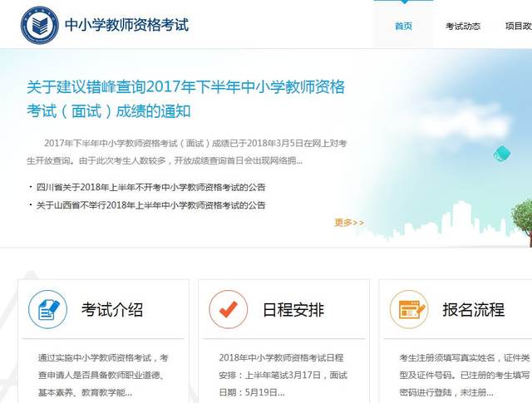Open the 日程安排 card heading
Image resolution: width=532 pixels, height=403 pixels.
click(x=293, y=309)
